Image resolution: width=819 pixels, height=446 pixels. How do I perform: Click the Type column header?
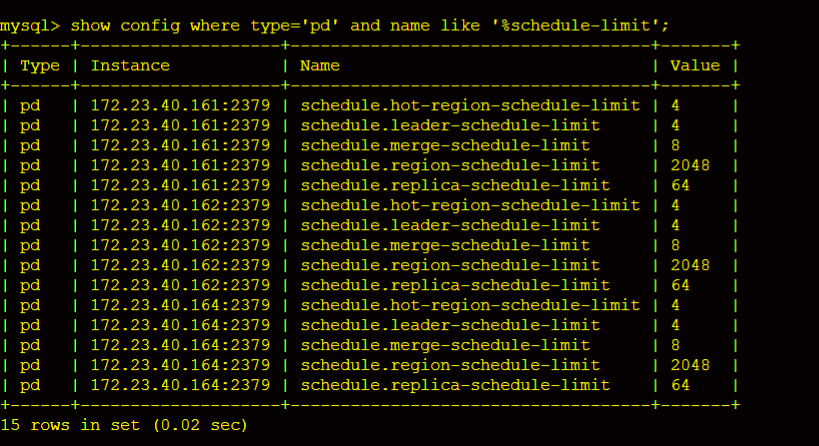pyautogui.click(x=40, y=66)
